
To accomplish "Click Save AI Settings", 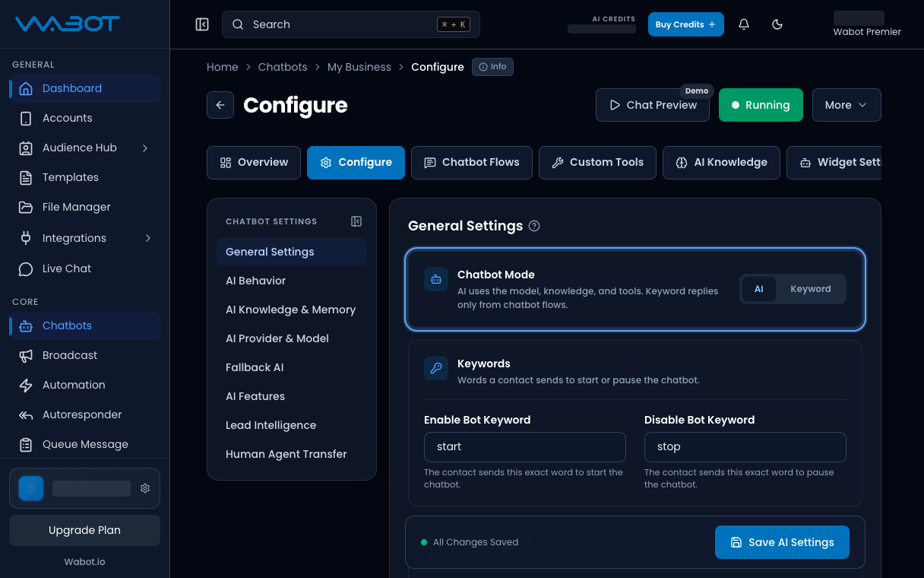I will (x=782, y=542).
